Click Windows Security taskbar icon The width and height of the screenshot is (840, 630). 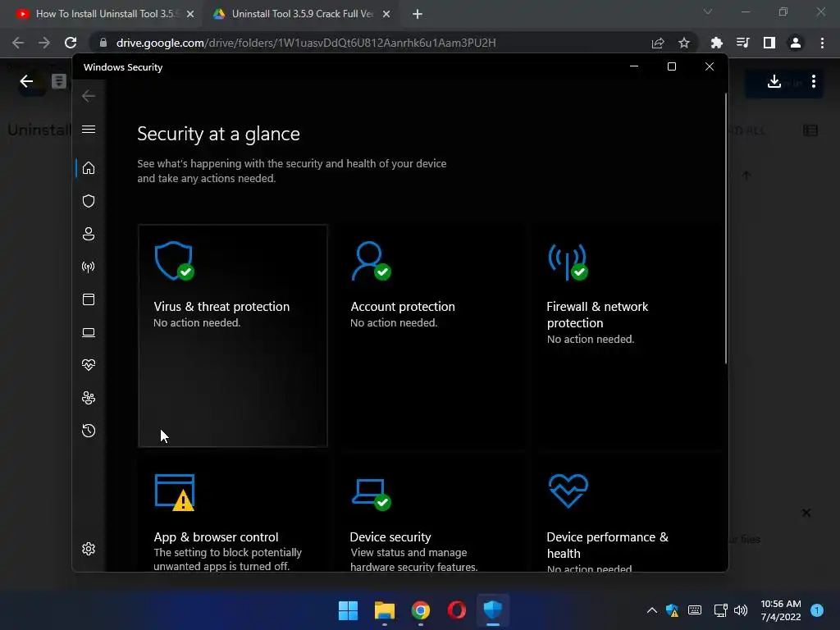[x=493, y=610]
